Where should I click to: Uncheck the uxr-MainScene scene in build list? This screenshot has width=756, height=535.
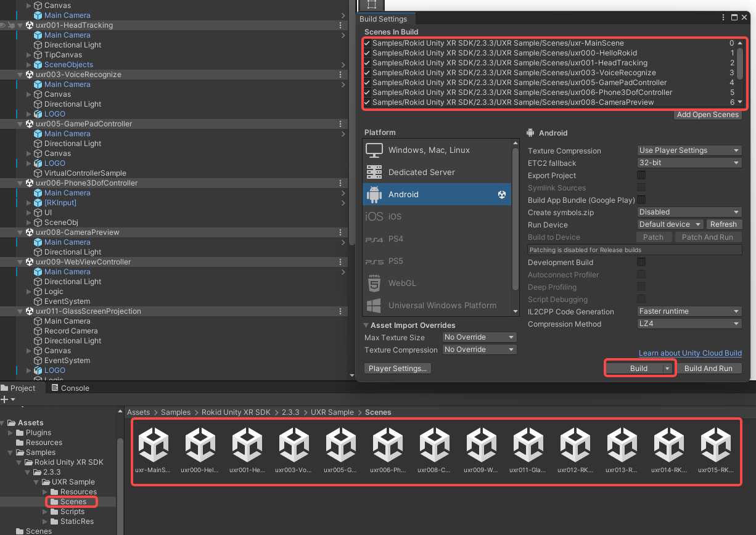click(x=368, y=43)
